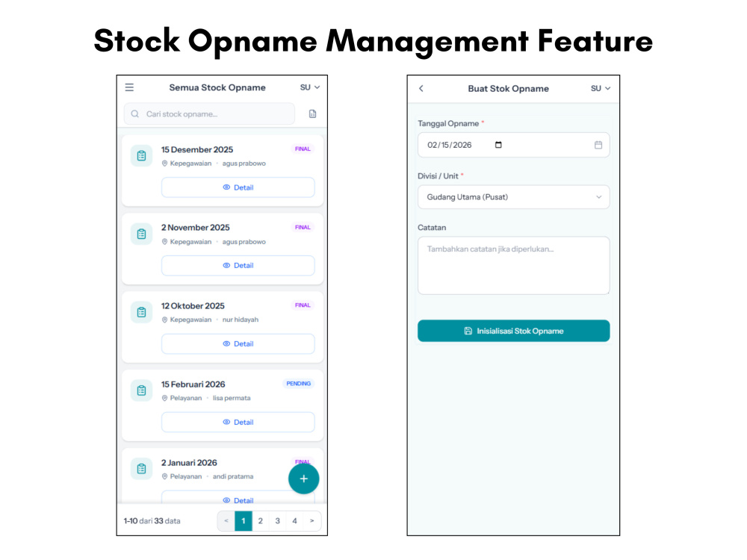This screenshot has height=560, width=747.
Task: Open Detail for 15 Desember 2025 opname
Action: coord(238,187)
